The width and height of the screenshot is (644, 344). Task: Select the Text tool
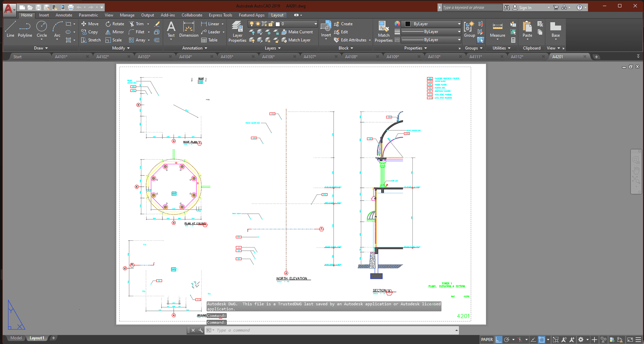pos(171,30)
